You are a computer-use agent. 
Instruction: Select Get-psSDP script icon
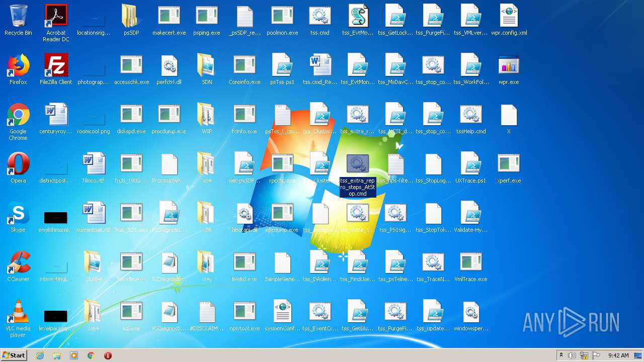click(245, 164)
